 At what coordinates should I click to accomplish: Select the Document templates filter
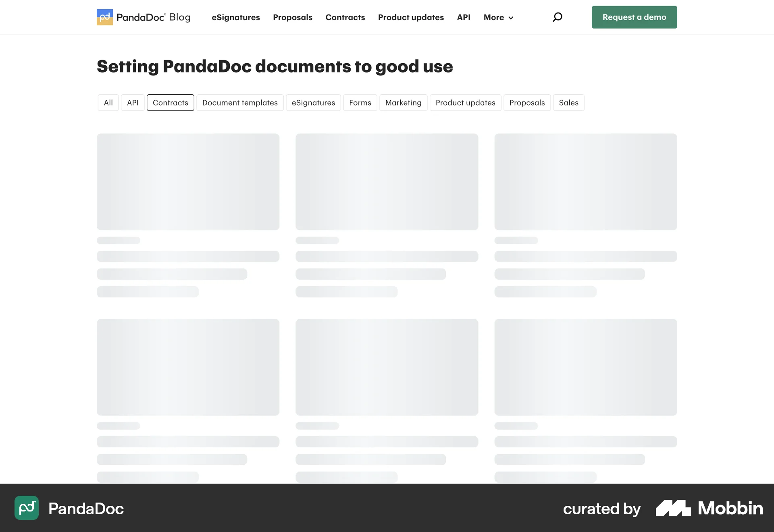tap(240, 103)
